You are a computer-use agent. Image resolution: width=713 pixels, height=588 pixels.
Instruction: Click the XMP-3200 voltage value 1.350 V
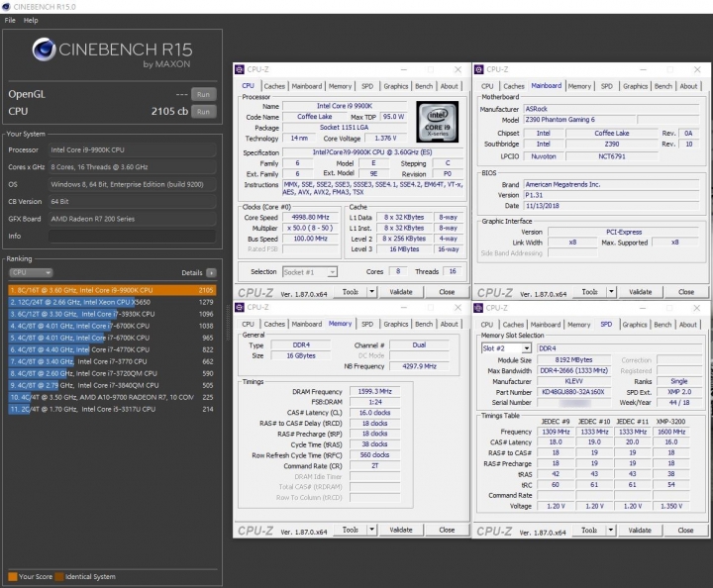(671, 506)
